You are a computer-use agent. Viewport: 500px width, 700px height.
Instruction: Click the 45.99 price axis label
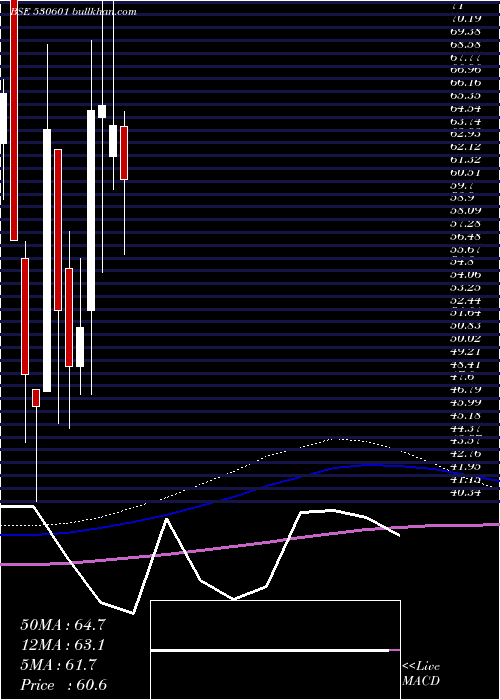click(x=465, y=404)
